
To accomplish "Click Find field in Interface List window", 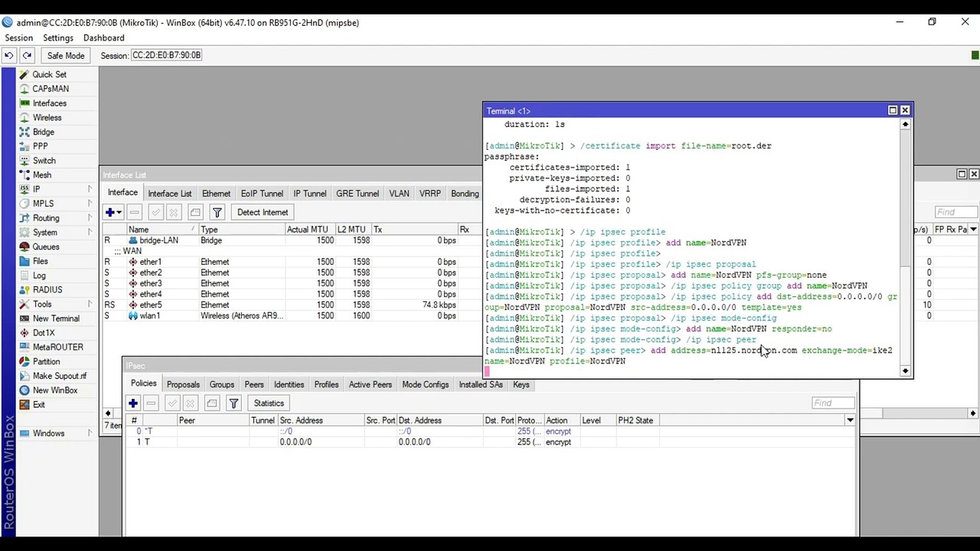I will (956, 212).
